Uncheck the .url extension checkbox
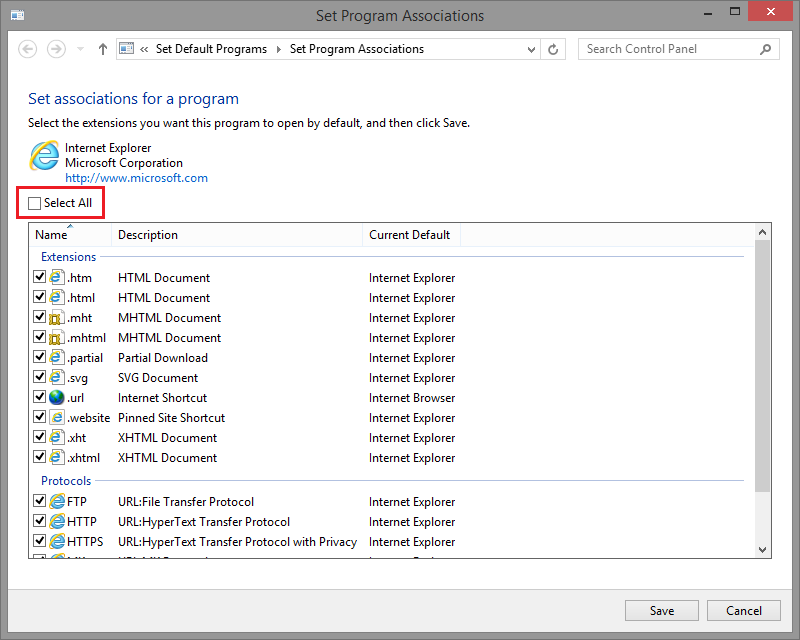800x640 pixels. click(x=39, y=397)
